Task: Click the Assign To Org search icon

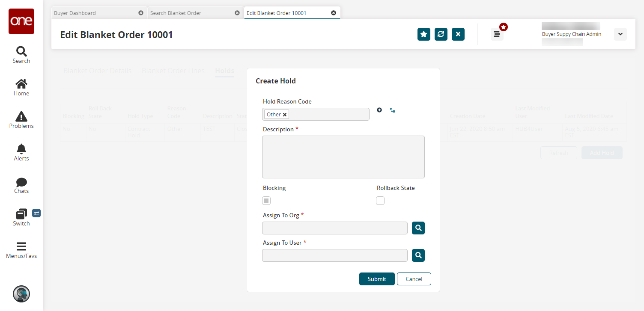Action: pos(418,228)
